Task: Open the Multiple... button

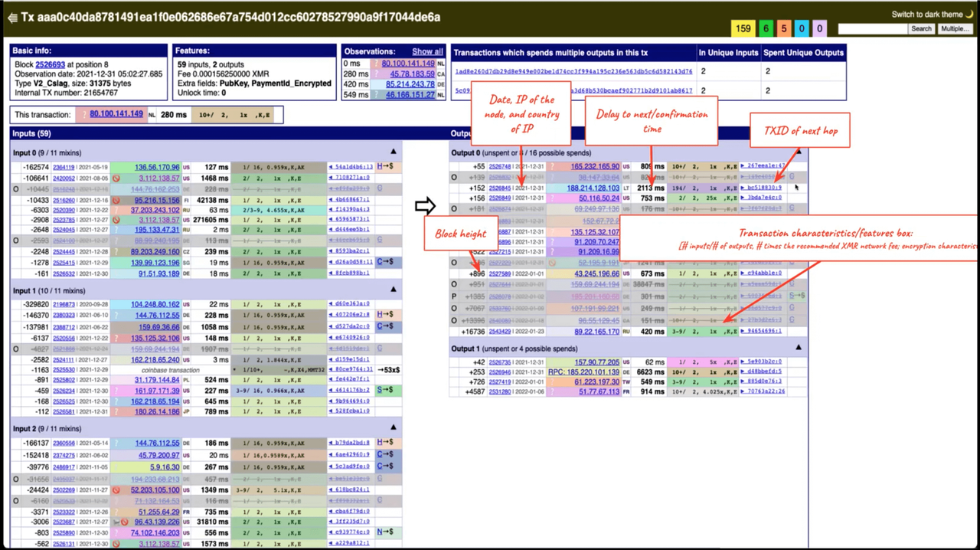Action: pyautogui.click(x=955, y=28)
